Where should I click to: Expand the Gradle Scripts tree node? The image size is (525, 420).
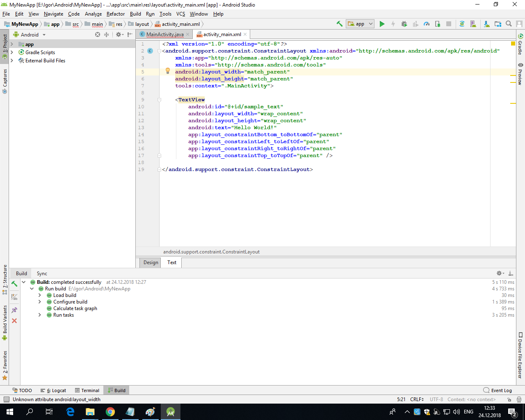point(12,52)
